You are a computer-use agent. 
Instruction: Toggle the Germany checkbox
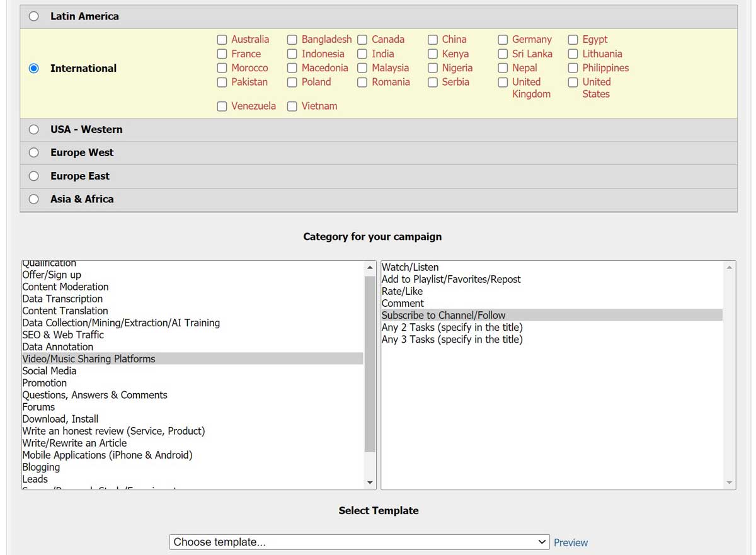503,40
